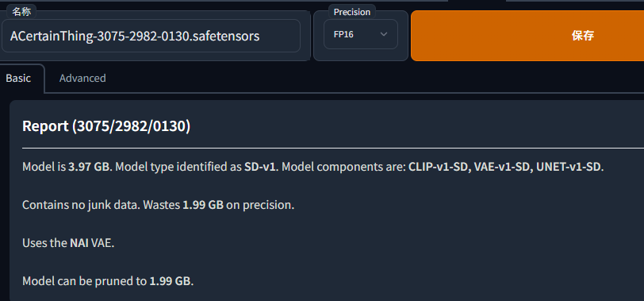The image size is (644, 301).
Task: Click the orange 保存 save button
Action: click(x=527, y=36)
